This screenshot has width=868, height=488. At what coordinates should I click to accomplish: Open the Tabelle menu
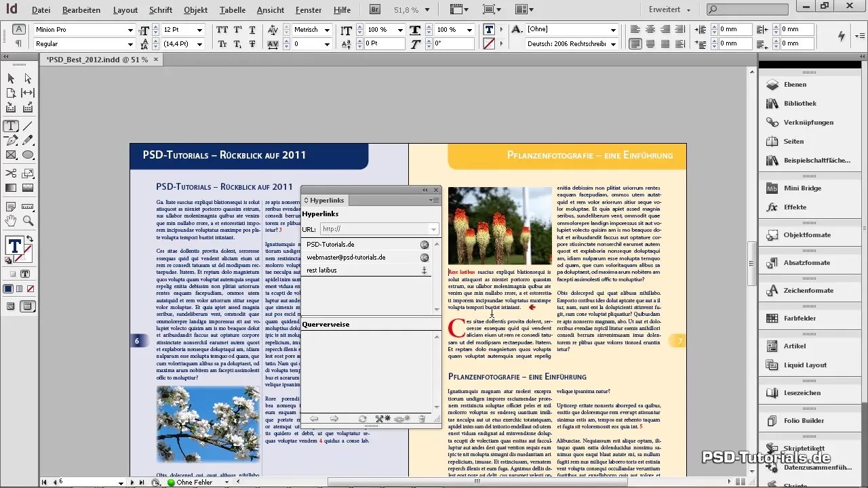click(x=233, y=10)
